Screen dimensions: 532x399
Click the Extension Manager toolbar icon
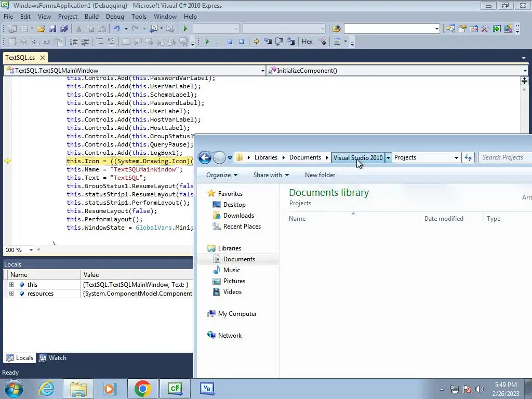click(x=508, y=29)
